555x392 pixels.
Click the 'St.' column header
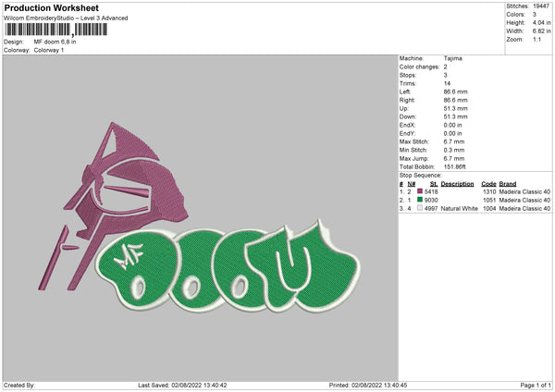coord(434,184)
